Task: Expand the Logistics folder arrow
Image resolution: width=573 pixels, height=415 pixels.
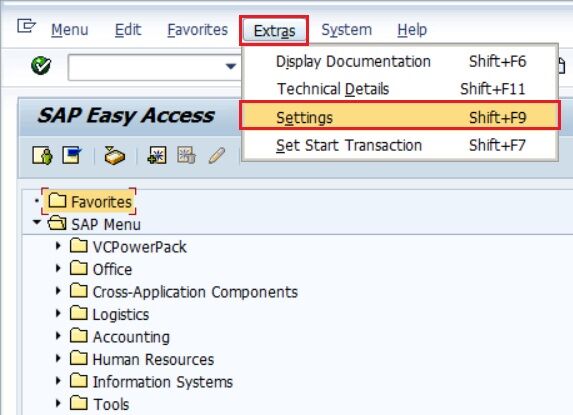Action: click(x=58, y=313)
